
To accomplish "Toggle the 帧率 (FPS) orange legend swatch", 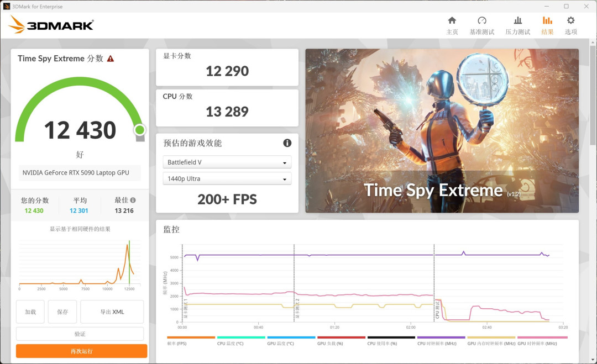I will tap(191, 337).
